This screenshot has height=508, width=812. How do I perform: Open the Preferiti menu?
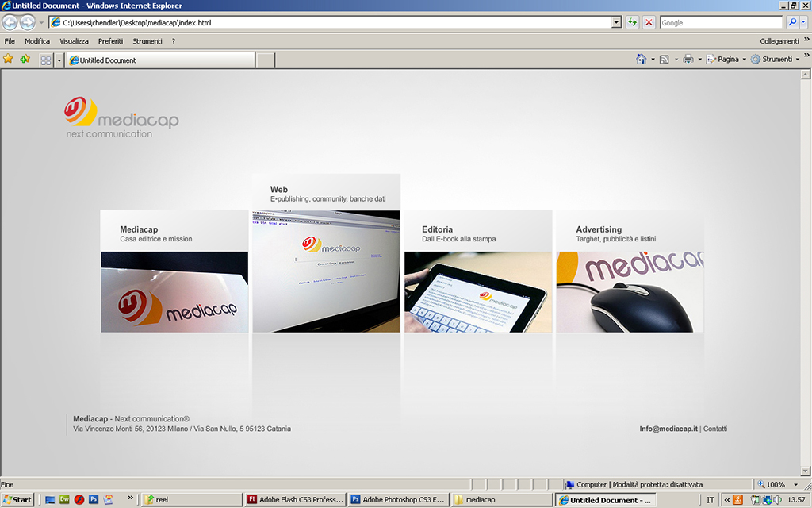click(110, 41)
